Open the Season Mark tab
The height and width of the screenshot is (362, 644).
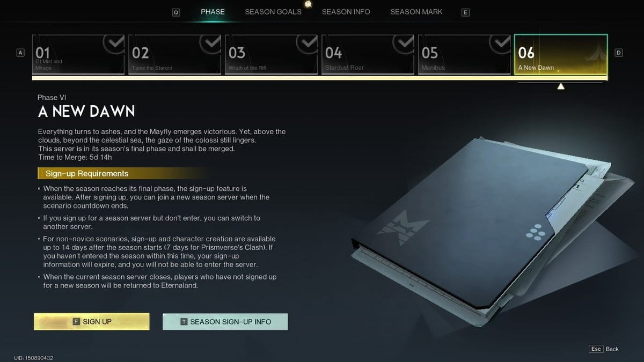click(x=416, y=12)
